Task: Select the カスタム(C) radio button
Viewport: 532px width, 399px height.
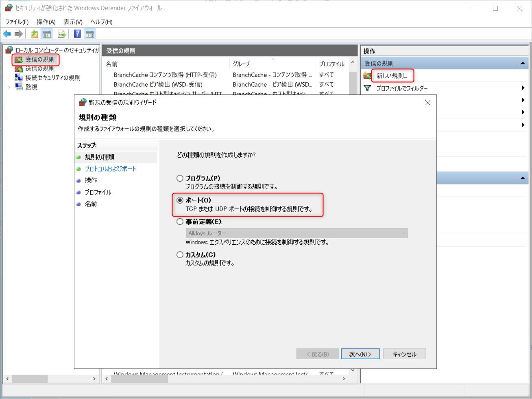Action: [180, 255]
